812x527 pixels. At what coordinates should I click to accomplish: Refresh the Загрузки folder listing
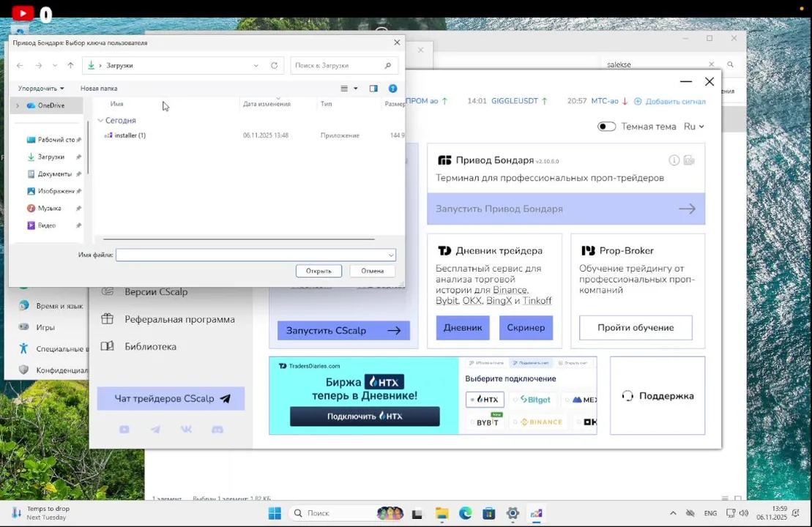pos(274,65)
